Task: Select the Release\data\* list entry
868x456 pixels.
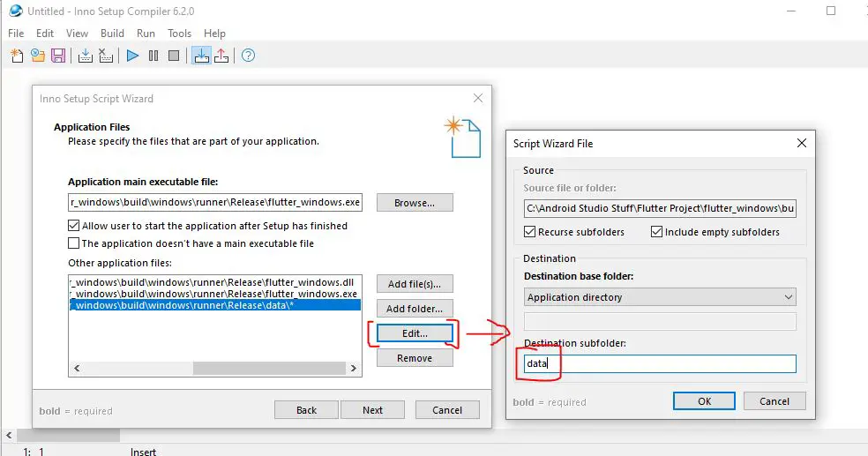Action: pyautogui.click(x=214, y=305)
